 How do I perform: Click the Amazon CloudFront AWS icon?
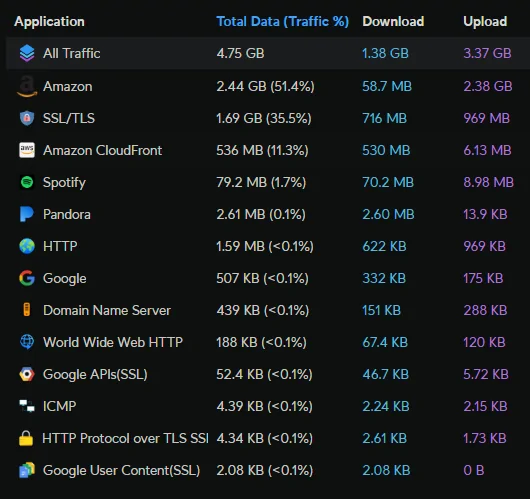click(x=27, y=150)
